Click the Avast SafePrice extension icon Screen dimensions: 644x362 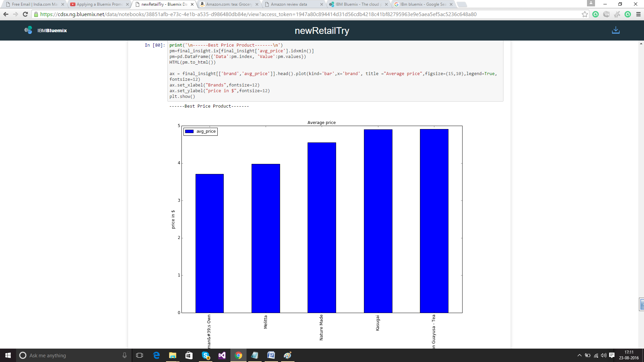[617, 14]
